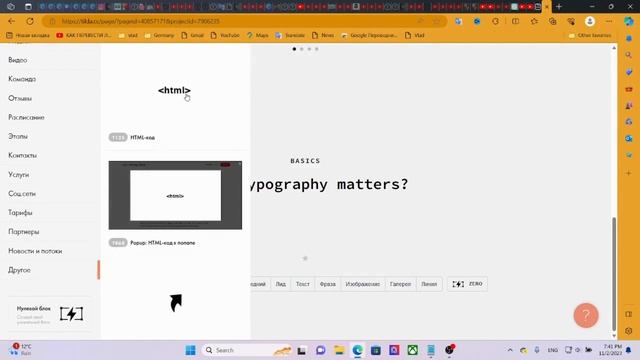The image size is (640, 360).
Task: Select Партнеры in the block library
Action: pyautogui.click(x=24, y=231)
